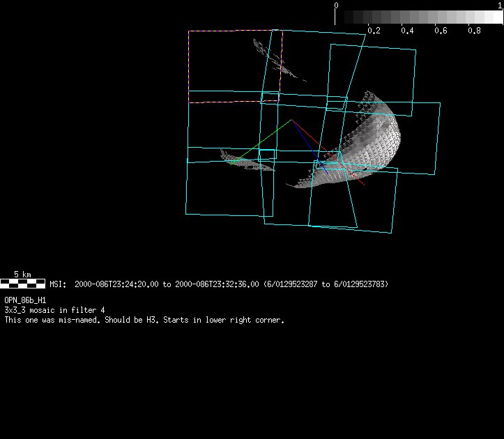Select the large shaded asteroid crescent
Image resolution: width=504 pixels, height=439 pixels.
click(376, 139)
